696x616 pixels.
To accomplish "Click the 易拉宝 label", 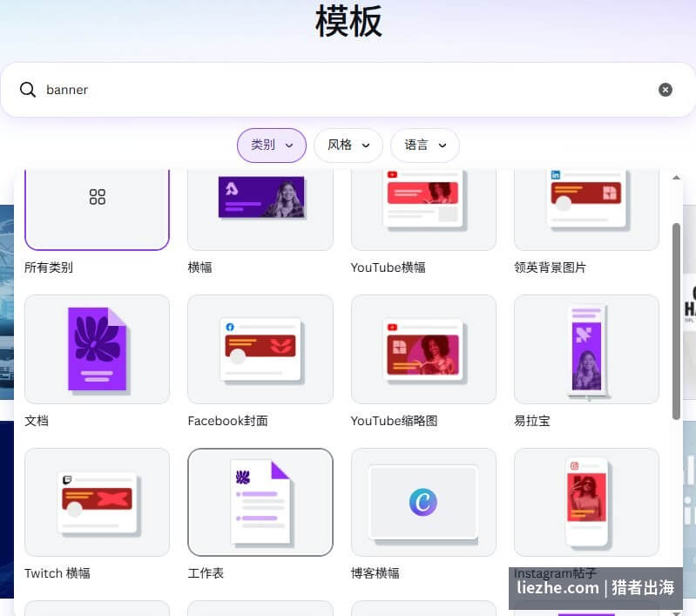I will coord(531,421).
